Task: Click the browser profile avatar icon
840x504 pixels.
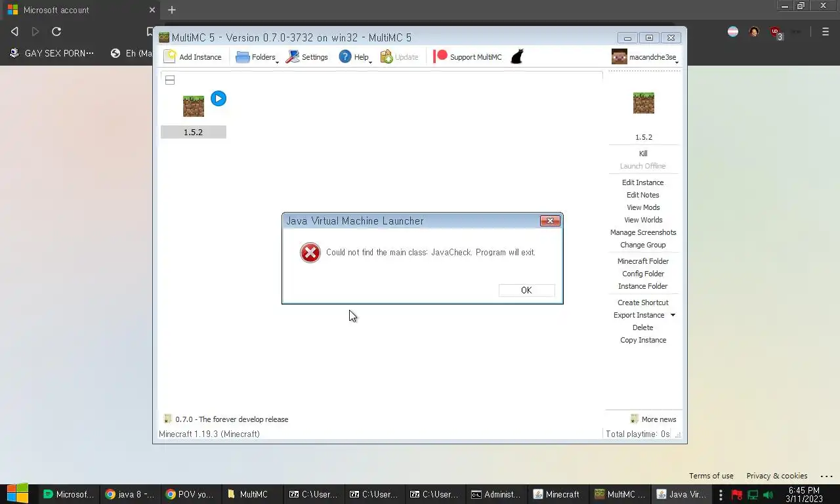Action: coord(754,31)
